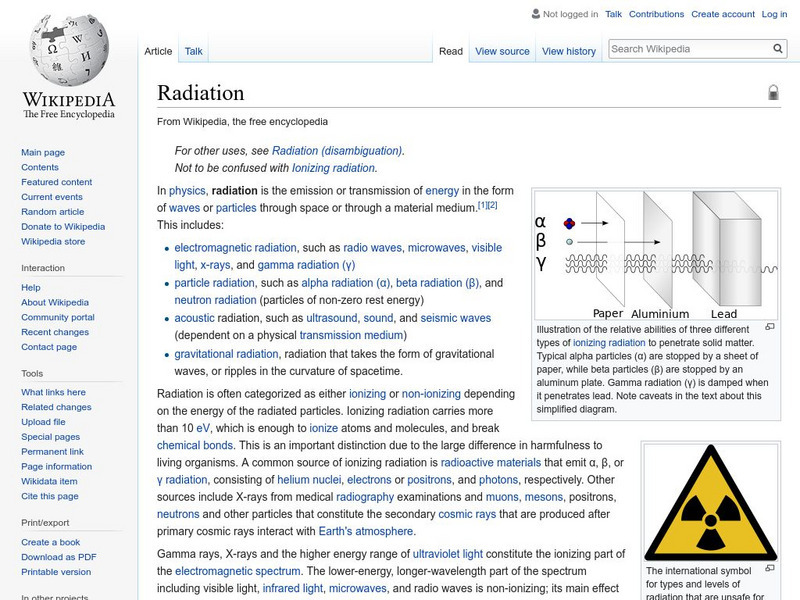800x600 pixels.
Task: Follow the Radiation (disambiguation) link
Action: pyautogui.click(x=337, y=151)
